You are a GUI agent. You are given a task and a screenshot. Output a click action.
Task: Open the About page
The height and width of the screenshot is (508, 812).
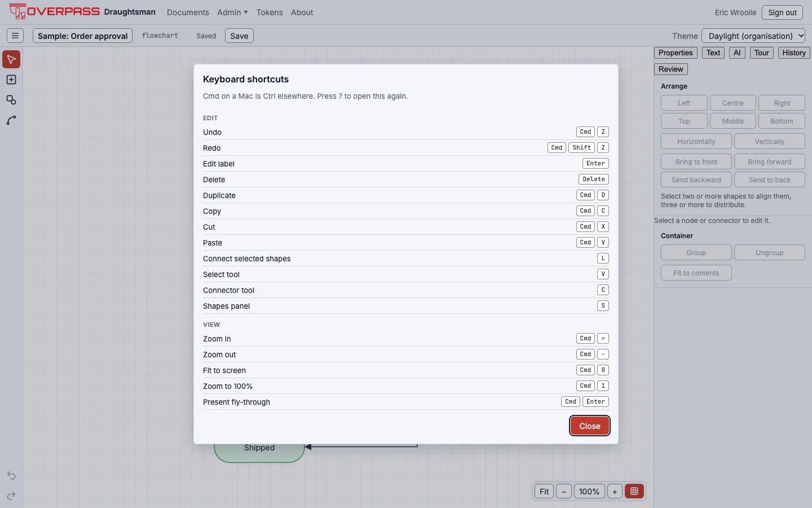(x=302, y=12)
